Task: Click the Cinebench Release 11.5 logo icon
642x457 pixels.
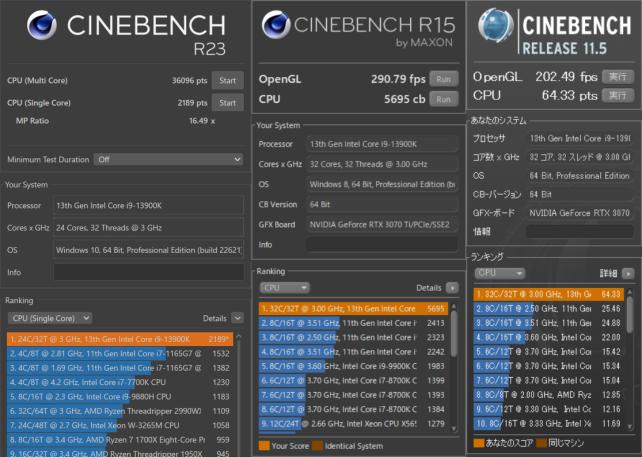Action: click(495, 25)
